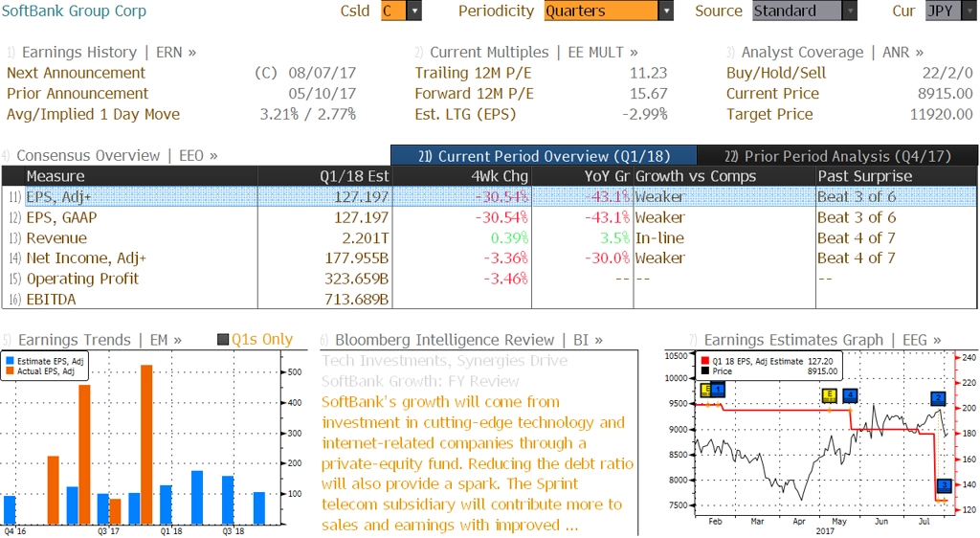Click the tallest orange Actual EPS bar
Screen dimensions: 980x538
tap(146, 444)
